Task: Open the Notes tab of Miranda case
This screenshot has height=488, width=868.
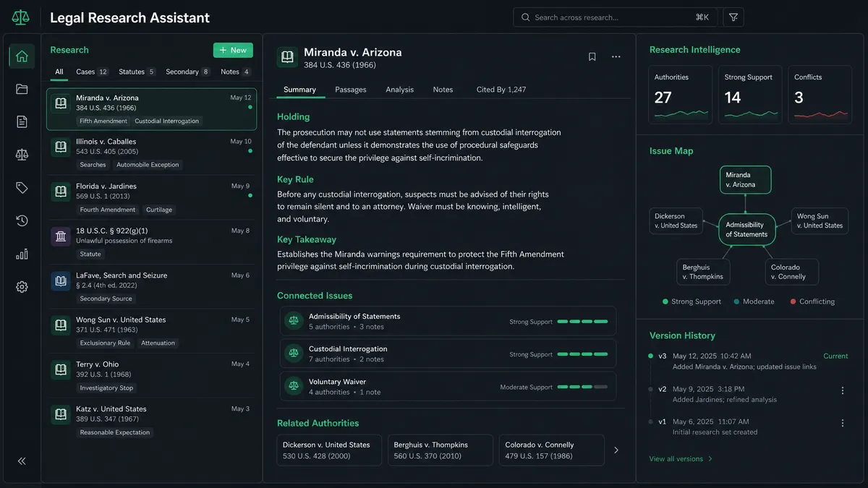Action: coord(443,90)
